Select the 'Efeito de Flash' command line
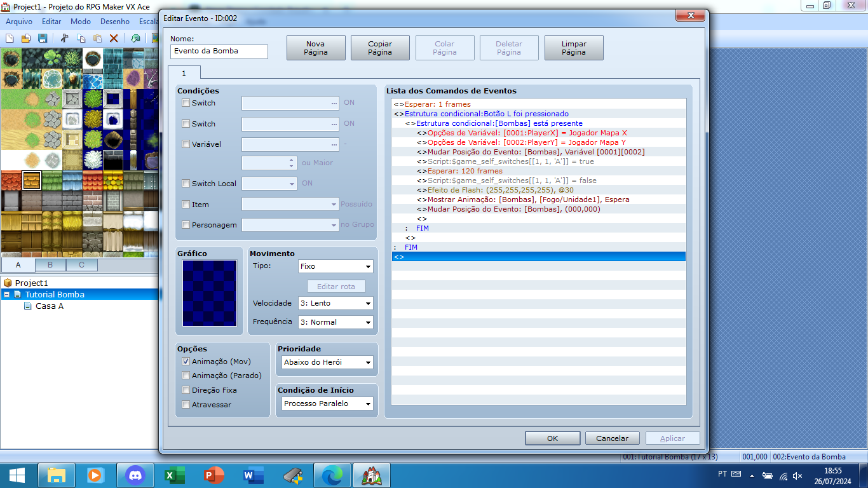The height and width of the screenshot is (488, 868). [539, 190]
